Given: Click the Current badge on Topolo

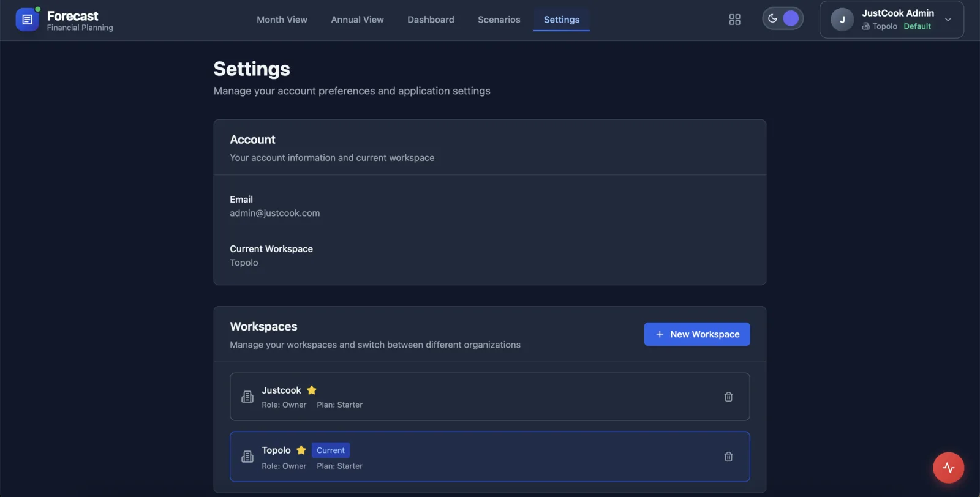Looking at the screenshot, I should click(x=330, y=450).
